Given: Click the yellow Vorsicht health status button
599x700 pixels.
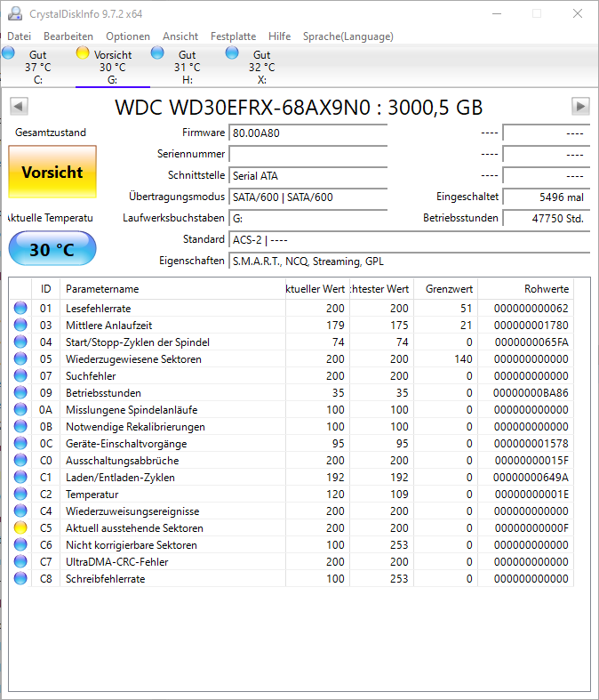Looking at the screenshot, I should (x=52, y=172).
